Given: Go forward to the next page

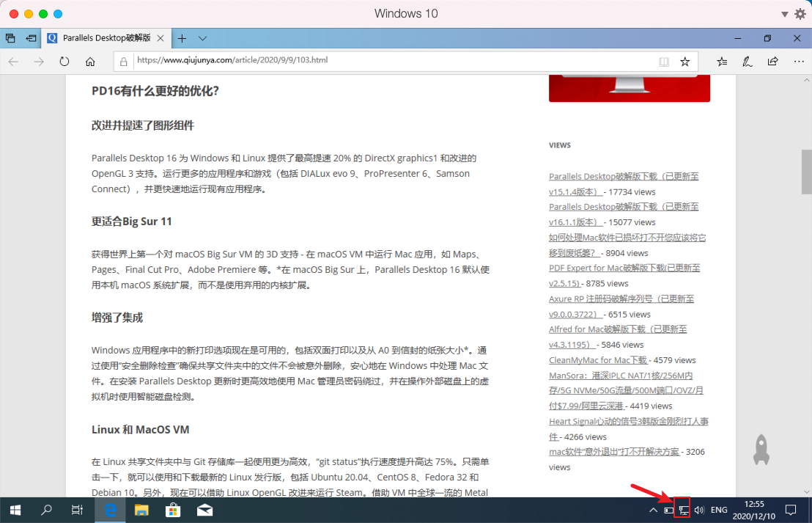Looking at the screenshot, I should tap(39, 62).
